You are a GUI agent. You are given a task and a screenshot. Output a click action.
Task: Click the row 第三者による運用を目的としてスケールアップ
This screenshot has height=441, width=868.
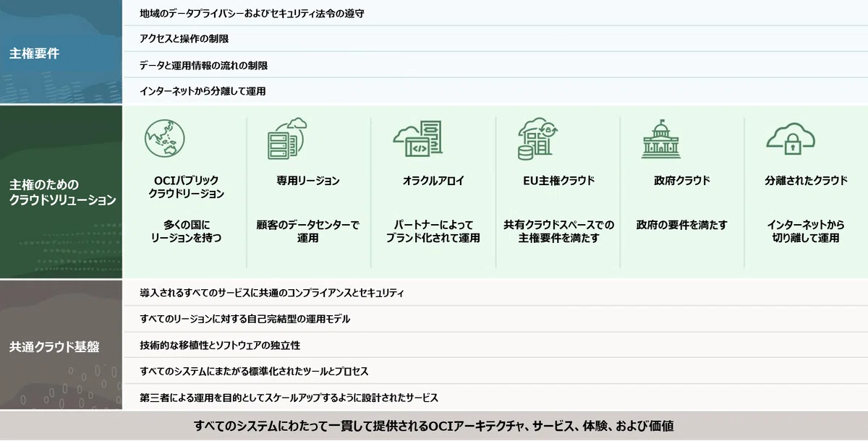(495, 398)
